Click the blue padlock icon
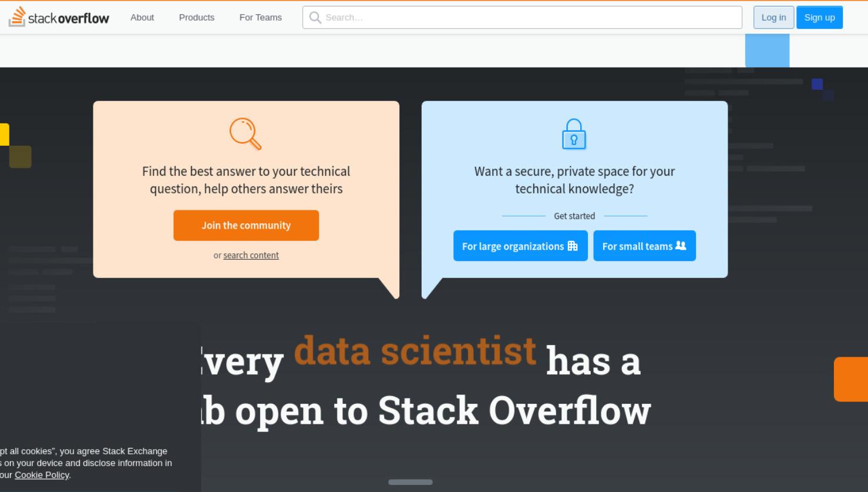 [x=574, y=133]
